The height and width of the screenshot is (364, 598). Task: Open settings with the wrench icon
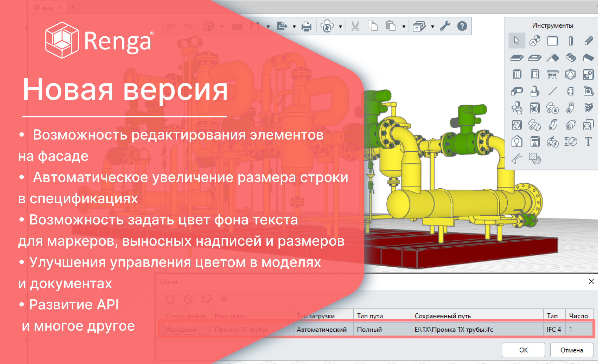click(x=445, y=26)
